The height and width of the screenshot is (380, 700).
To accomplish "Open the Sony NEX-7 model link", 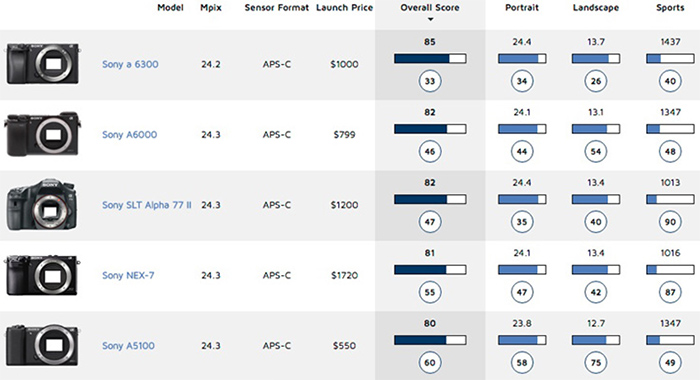I will (128, 276).
